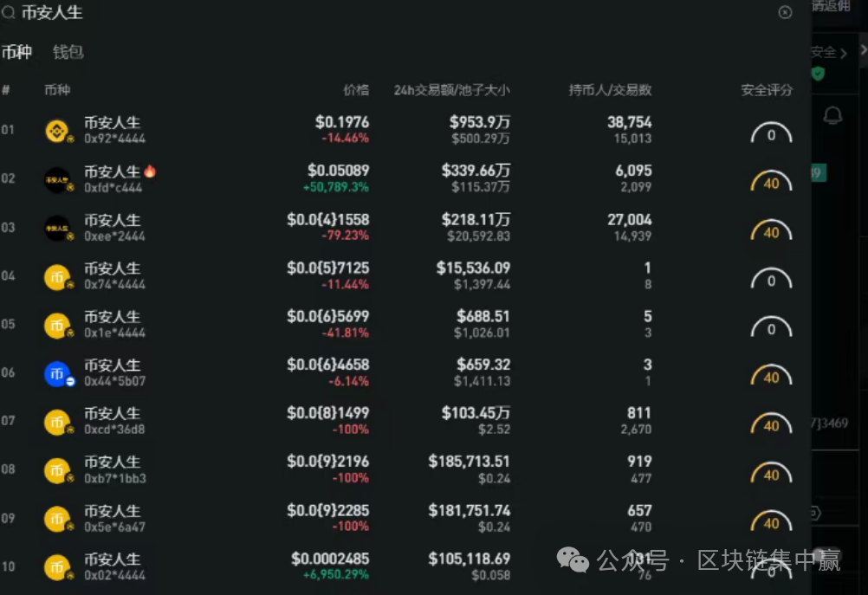
Task: Click the yellow coin icon of 0xcd*36d8
Action: (57, 423)
